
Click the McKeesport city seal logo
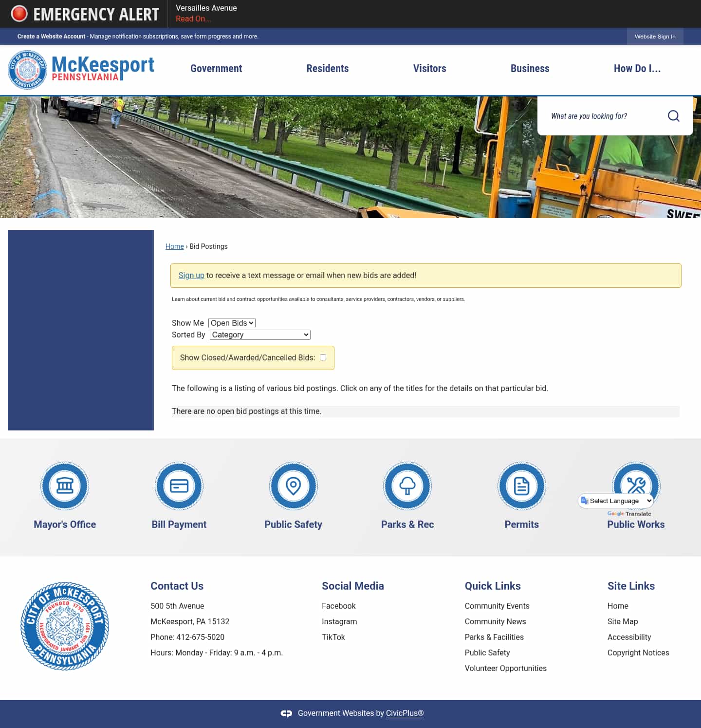point(27,70)
